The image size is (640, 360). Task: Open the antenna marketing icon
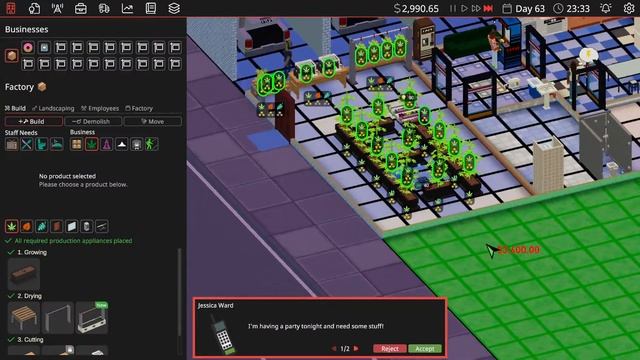click(x=57, y=8)
